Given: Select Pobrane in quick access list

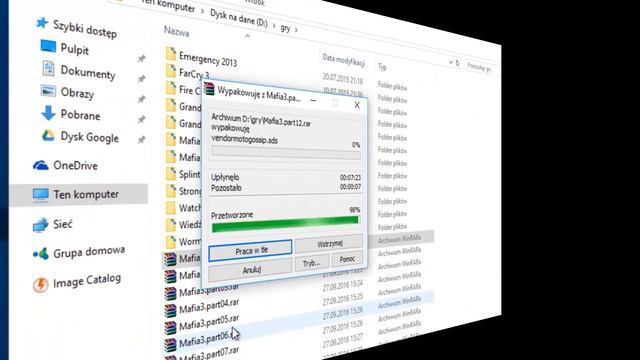Looking at the screenshot, I should pos(80,115).
